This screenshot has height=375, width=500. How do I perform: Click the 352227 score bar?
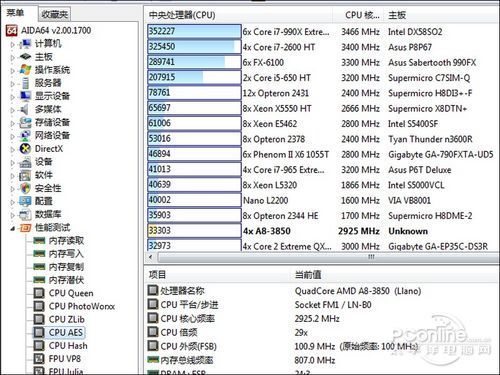click(x=194, y=31)
